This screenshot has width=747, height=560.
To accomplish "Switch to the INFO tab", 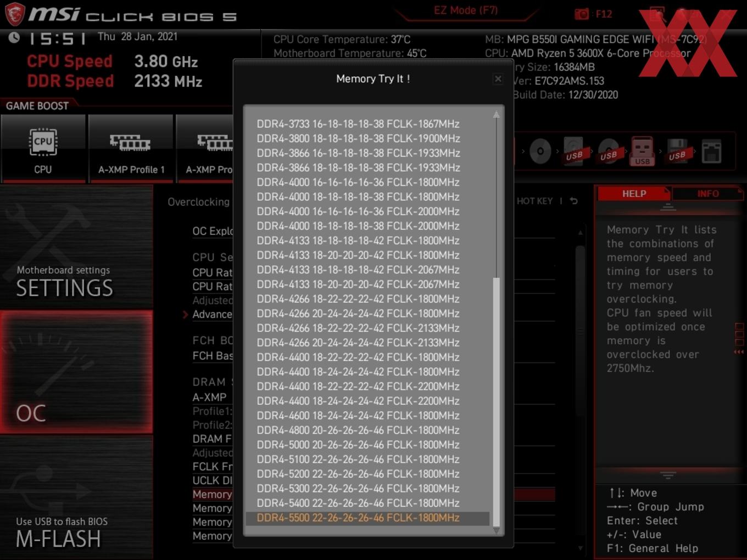I will [x=707, y=194].
